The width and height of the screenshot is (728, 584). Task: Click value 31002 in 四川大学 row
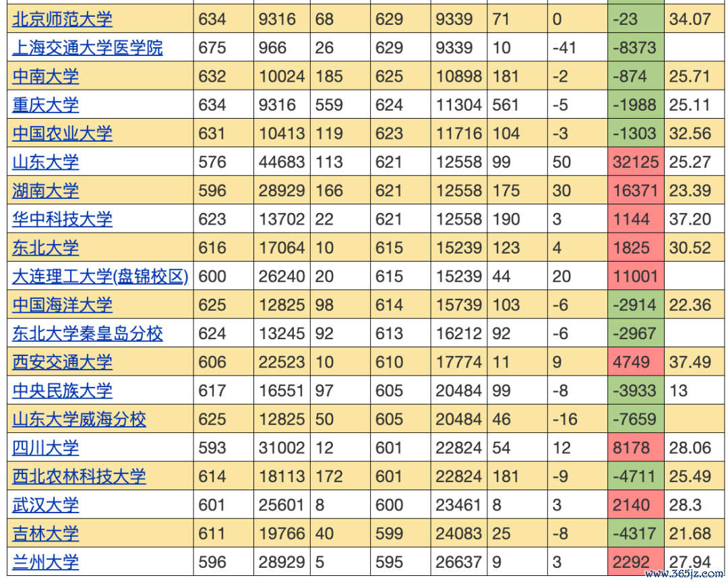click(x=281, y=448)
